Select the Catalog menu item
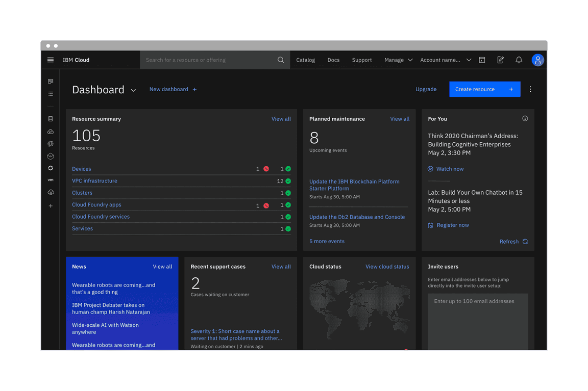This screenshot has width=588, height=391. (305, 60)
